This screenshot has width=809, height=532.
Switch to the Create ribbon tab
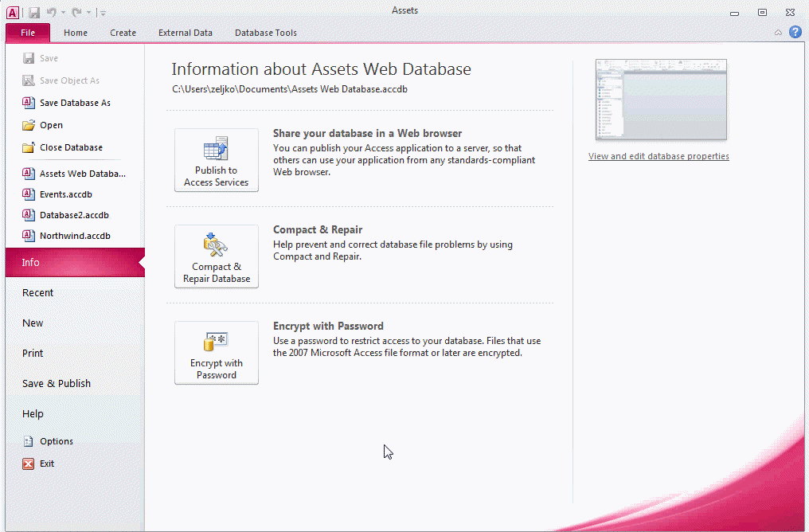tap(123, 33)
